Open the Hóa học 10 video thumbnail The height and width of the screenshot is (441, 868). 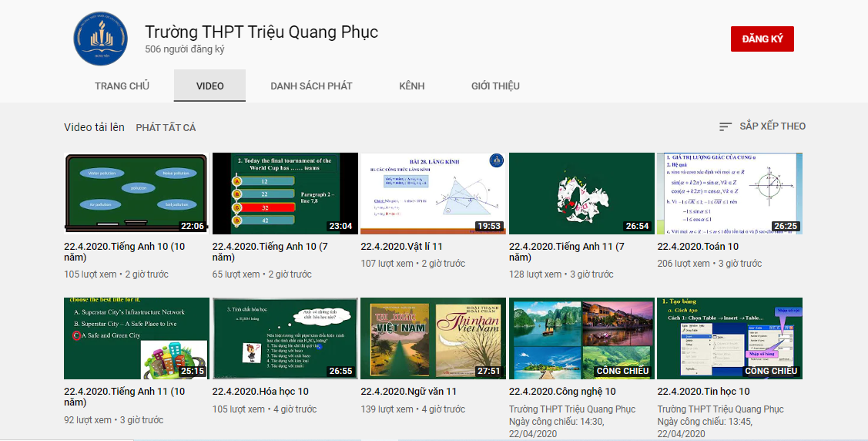285,338
